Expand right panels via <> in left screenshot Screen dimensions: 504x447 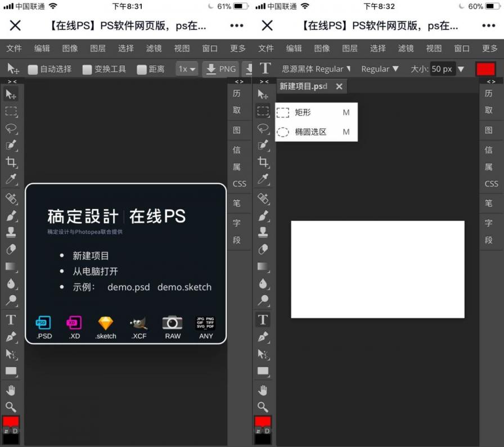[x=239, y=82]
